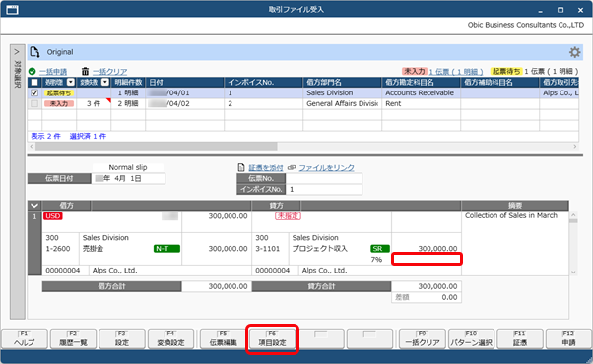The width and height of the screenshot is (593, 364).
Task: Click the 伝票No. input field
Action: (x=324, y=178)
